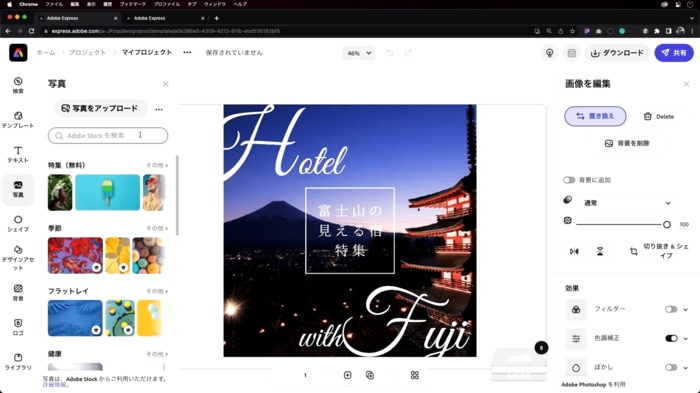Disable the color adjustment toggle
The height and width of the screenshot is (393, 700).
point(671,338)
